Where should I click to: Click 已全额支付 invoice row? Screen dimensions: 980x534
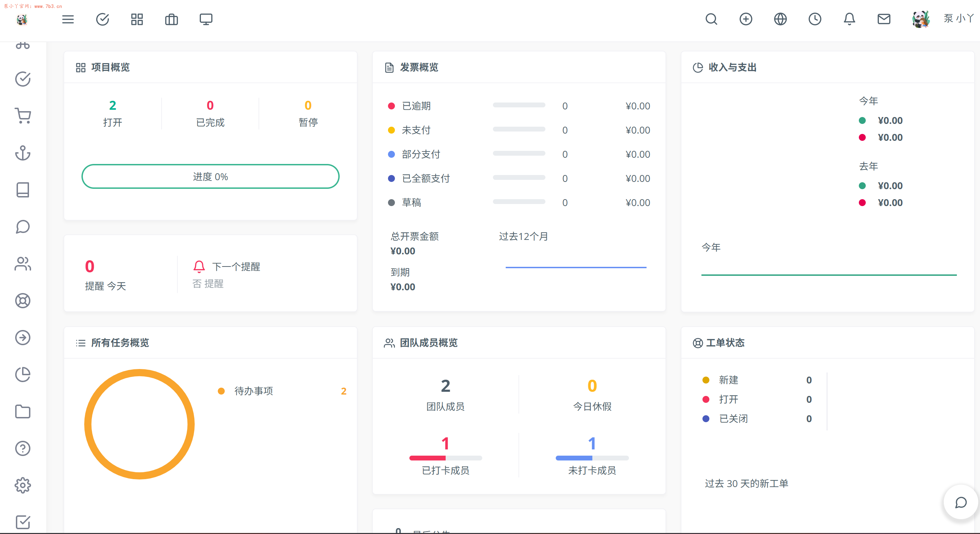518,178
